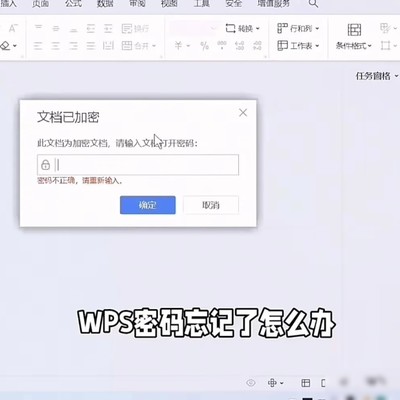Open the 审阅 ribbon tab

[137, 4]
